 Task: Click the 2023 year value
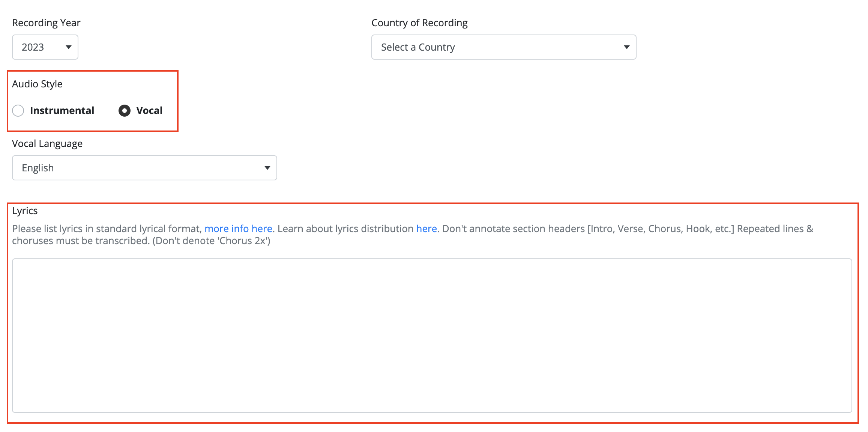point(33,47)
